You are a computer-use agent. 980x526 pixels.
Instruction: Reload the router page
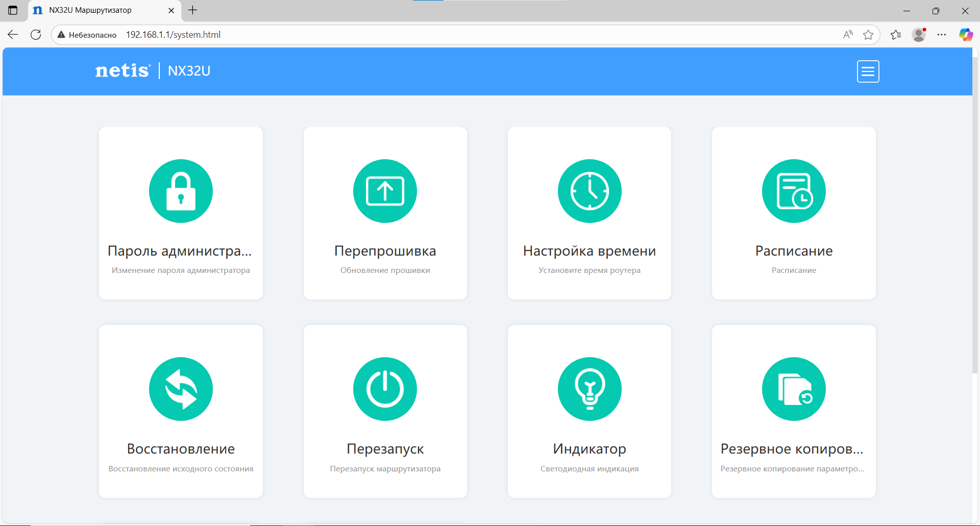[x=36, y=35]
